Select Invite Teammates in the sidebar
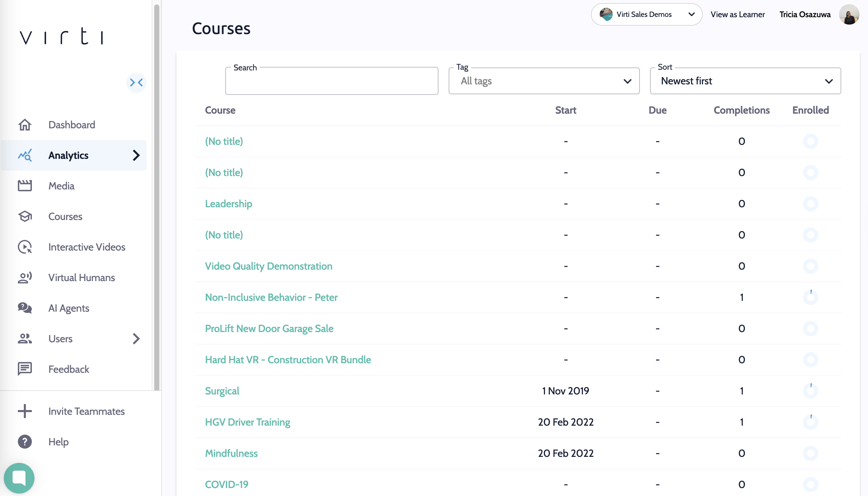Image resolution: width=868 pixels, height=496 pixels. pos(86,411)
